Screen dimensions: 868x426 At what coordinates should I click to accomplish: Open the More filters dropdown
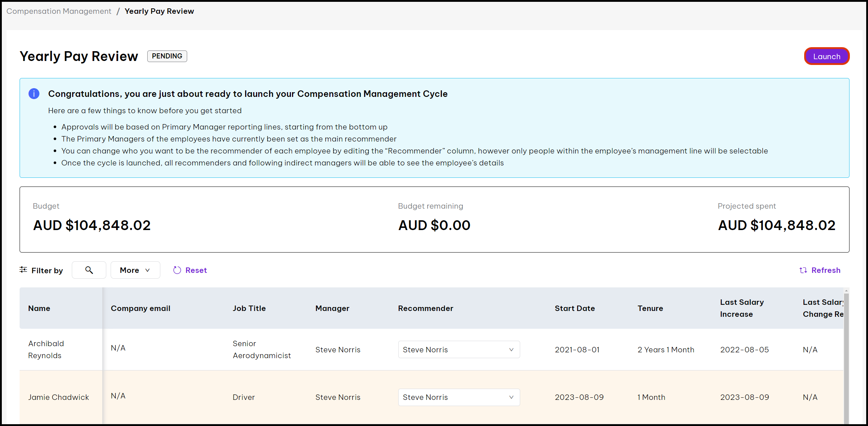pyautogui.click(x=135, y=270)
